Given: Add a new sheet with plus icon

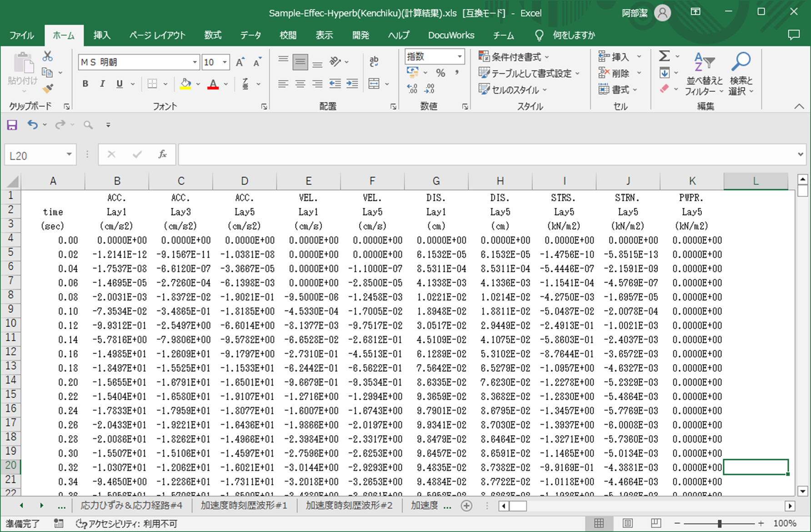Looking at the screenshot, I should click(466, 506).
